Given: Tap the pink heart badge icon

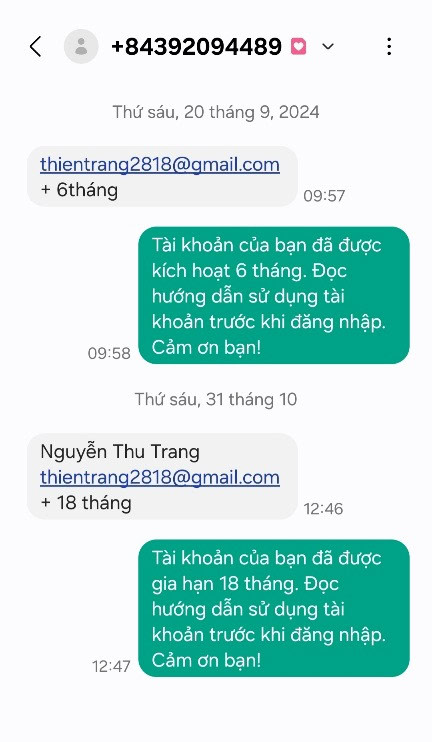Looking at the screenshot, I should point(298,46).
